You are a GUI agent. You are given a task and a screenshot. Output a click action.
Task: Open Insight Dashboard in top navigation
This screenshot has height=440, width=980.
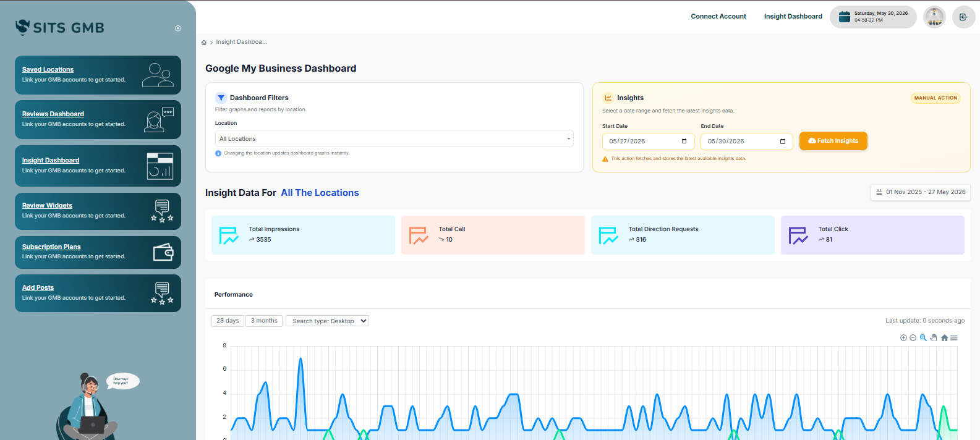[793, 17]
